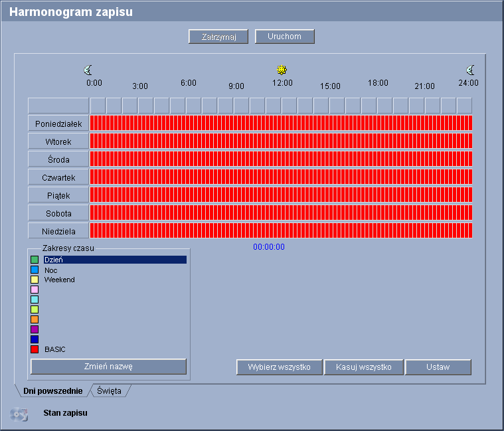Click the sun icon above 12:00
This screenshot has height=431, width=504.
tap(282, 70)
